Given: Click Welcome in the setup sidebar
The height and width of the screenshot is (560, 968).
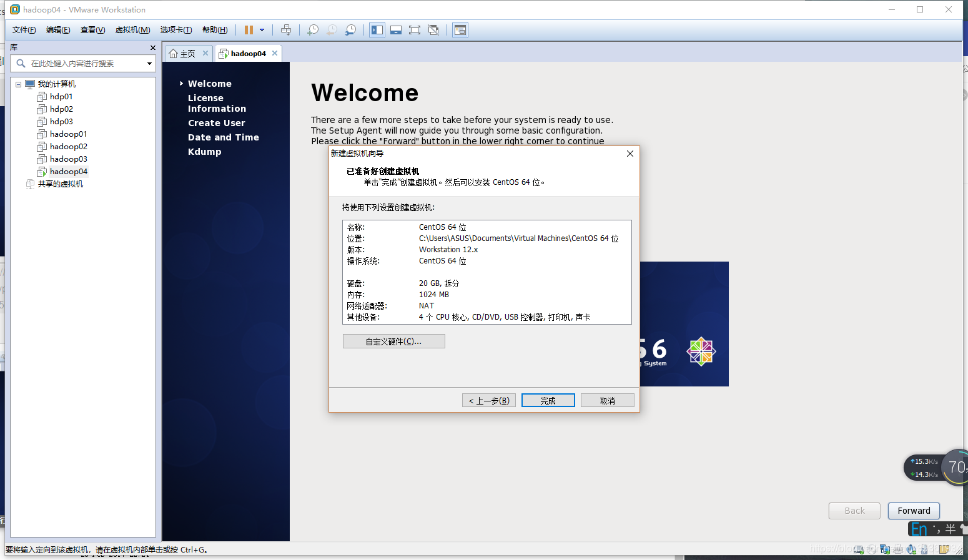Looking at the screenshot, I should [210, 84].
